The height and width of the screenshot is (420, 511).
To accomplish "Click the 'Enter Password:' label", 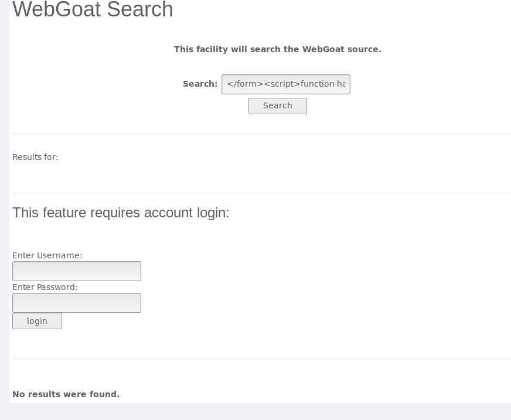I will coord(45,287).
